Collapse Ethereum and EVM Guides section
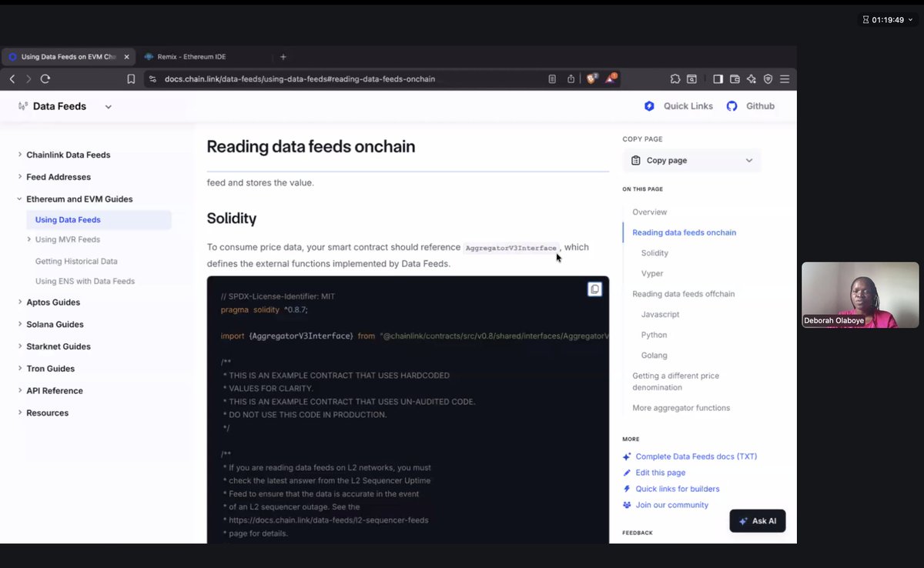This screenshot has width=924, height=568. point(20,199)
